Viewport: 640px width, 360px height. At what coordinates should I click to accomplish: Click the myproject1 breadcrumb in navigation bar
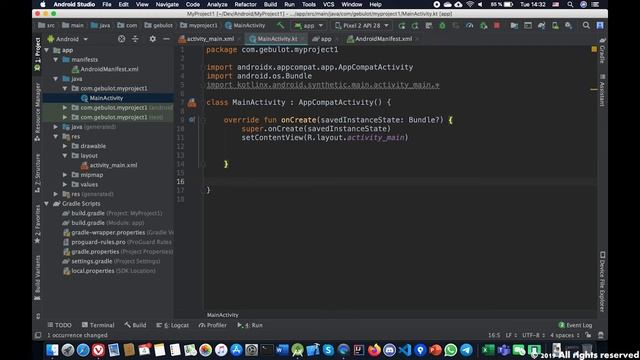(x=199, y=25)
